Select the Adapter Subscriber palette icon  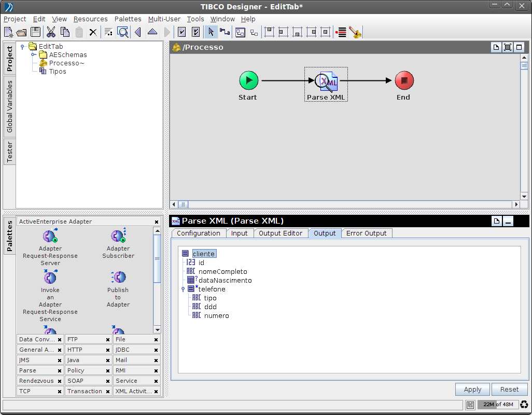[x=118, y=237]
